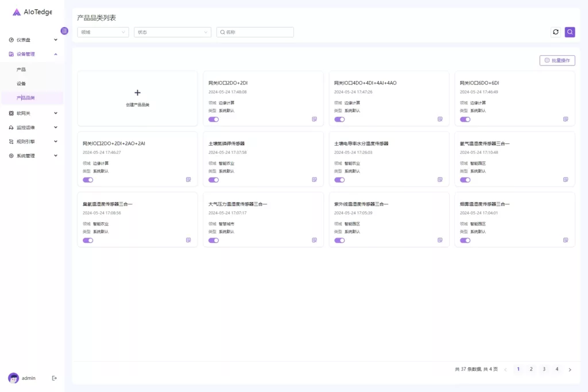
Task: Click the logout icon beside admin
Action: [55, 378]
